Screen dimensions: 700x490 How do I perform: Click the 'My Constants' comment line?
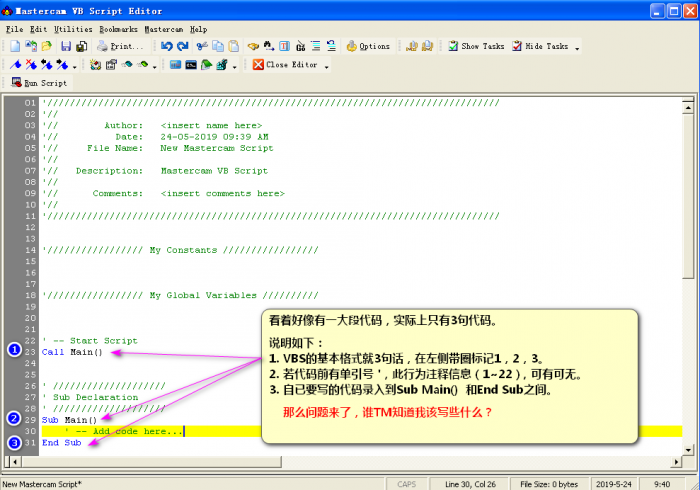[x=180, y=250]
